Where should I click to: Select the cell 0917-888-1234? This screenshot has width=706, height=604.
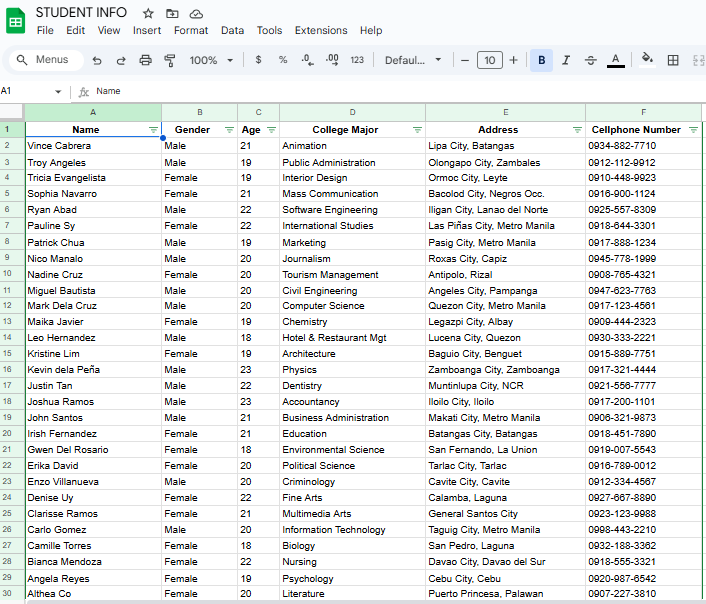(643, 243)
